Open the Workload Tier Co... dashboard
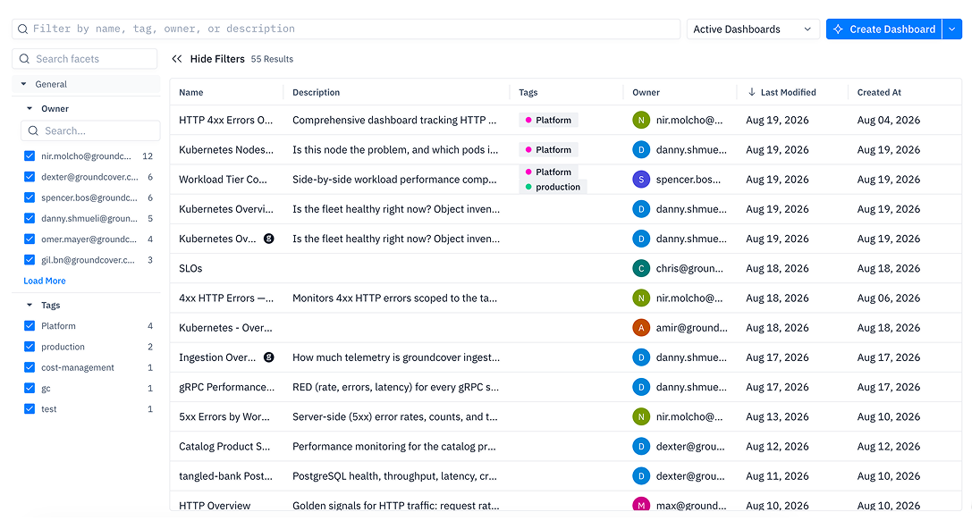 click(x=223, y=180)
